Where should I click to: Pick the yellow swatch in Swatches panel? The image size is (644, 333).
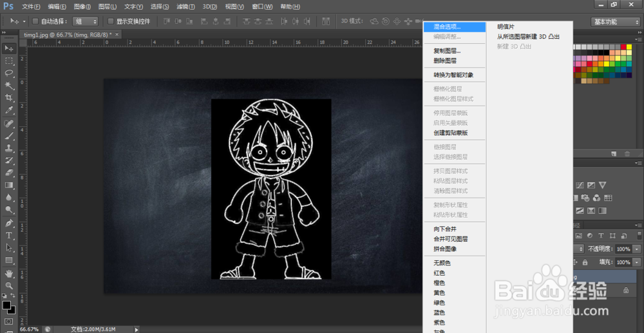coord(629,47)
